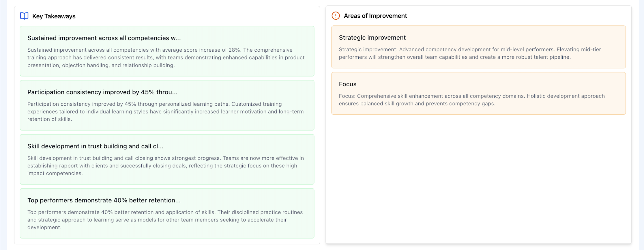
Task: Open the 'Skill development in trust building' title
Action: (95, 146)
